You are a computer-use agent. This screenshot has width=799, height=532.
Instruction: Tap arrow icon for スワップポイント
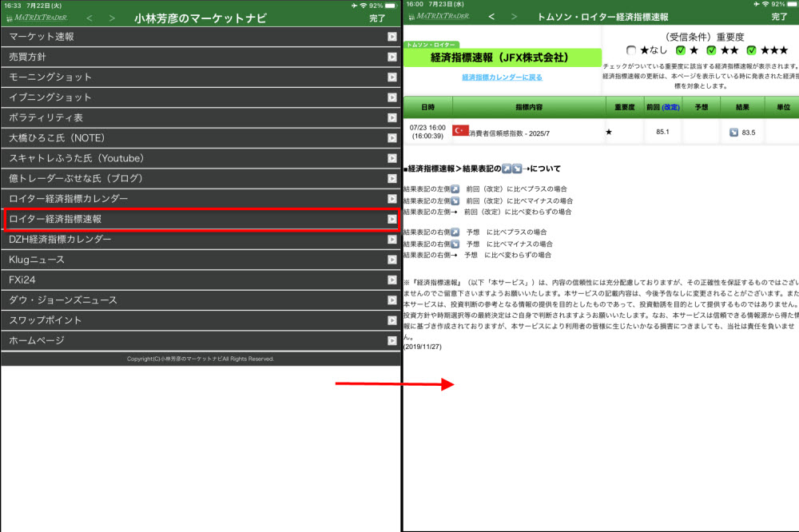pyautogui.click(x=392, y=320)
